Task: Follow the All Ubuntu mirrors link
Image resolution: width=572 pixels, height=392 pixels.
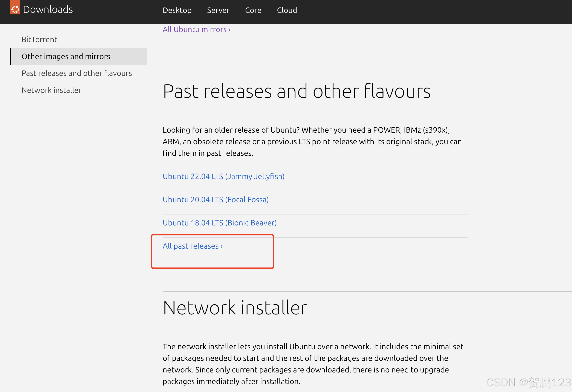Action: pos(196,29)
